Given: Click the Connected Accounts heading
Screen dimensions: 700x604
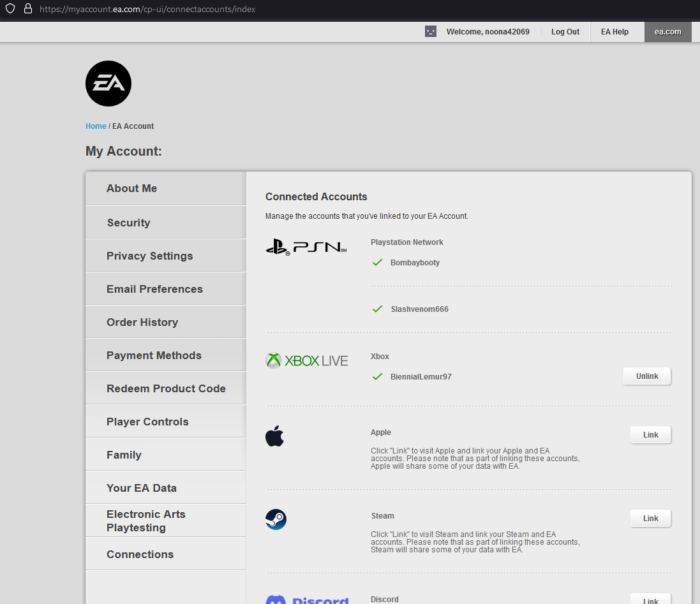Looking at the screenshot, I should (x=316, y=196).
